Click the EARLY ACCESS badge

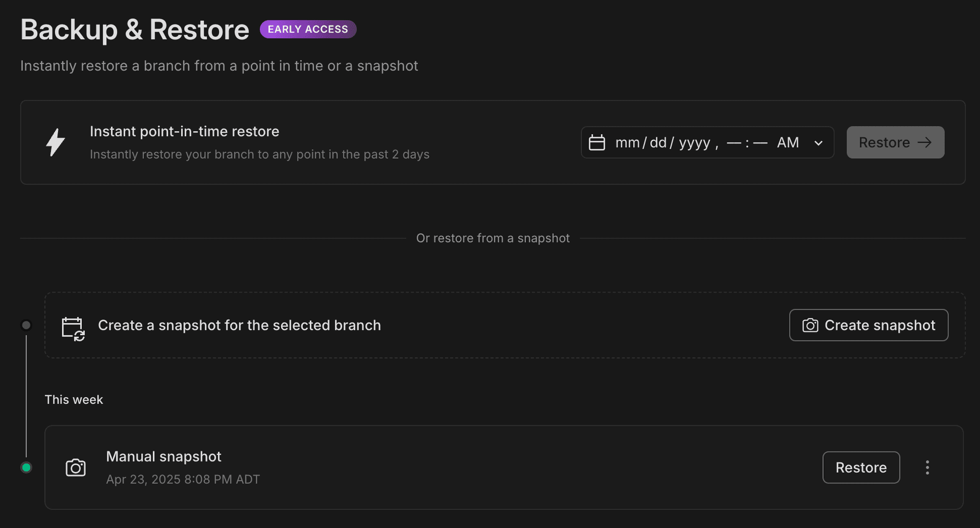point(308,29)
